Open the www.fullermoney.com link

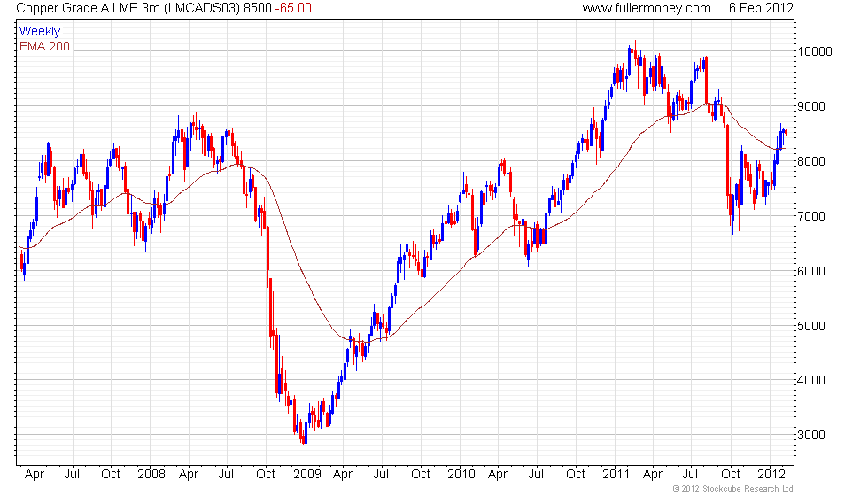647,8
